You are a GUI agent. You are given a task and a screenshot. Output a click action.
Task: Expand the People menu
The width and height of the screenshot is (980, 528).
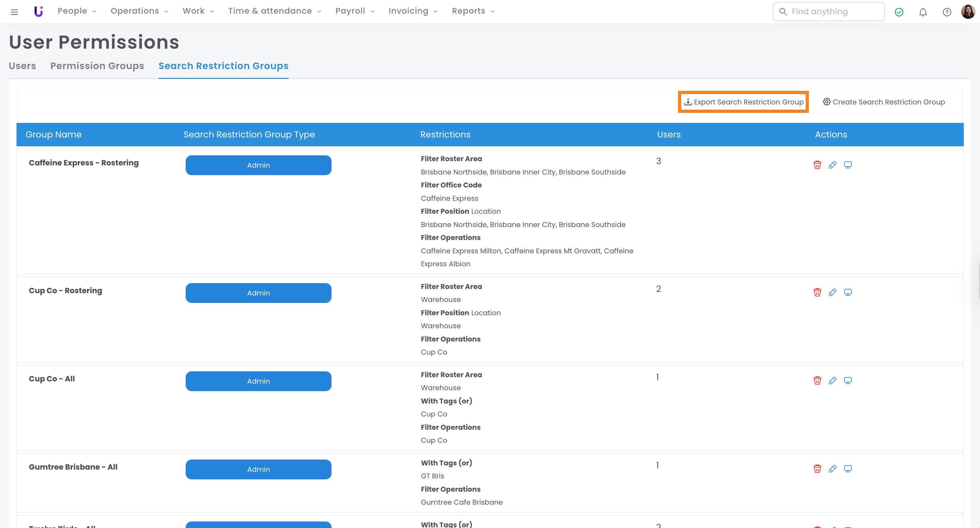coord(76,11)
